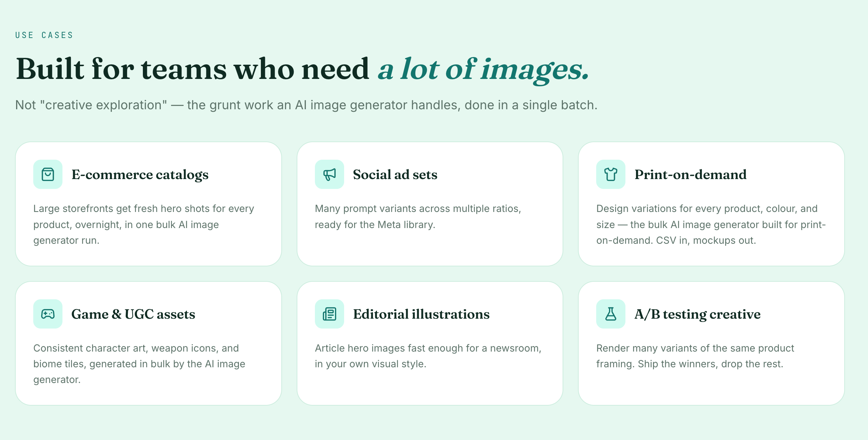Click the description 'Article hero images fast enough'
Viewport: 868px width, 440px height.
pos(428,356)
